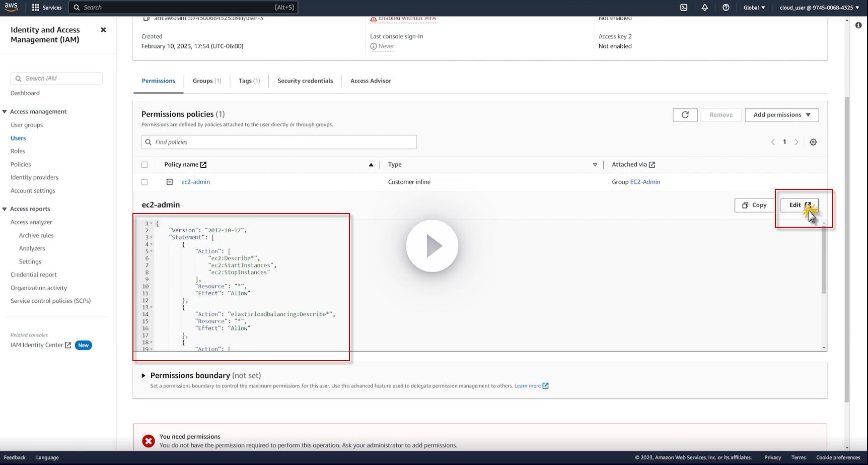This screenshot has width=868, height=465.
Task: Go to next policies page
Action: (x=797, y=142)
